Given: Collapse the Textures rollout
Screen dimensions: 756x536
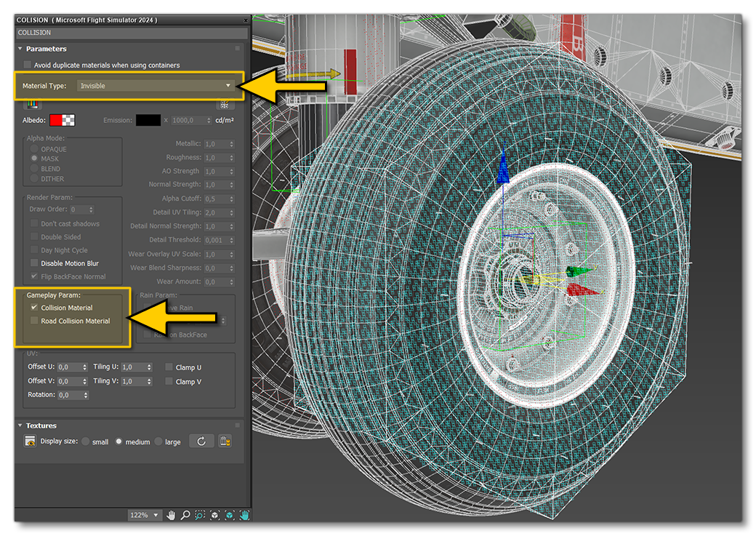Looking at the screenshot, I should [x=20, y=425].
